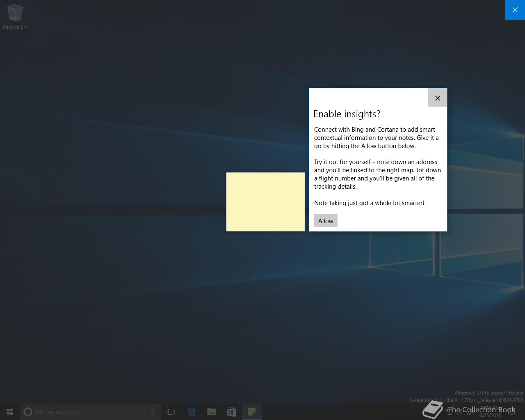This screenshot has height=420, width=525.
Task: Open Task View from the taskbar
Action: point(171,412)
